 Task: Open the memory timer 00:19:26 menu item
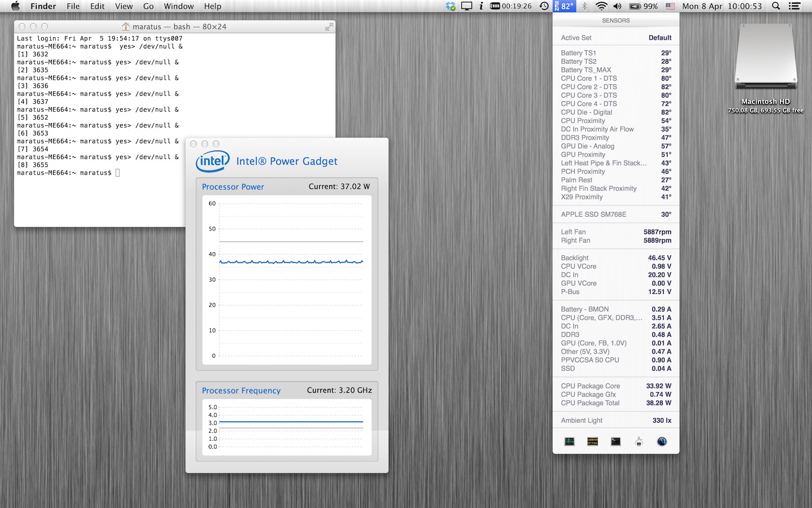511,6
